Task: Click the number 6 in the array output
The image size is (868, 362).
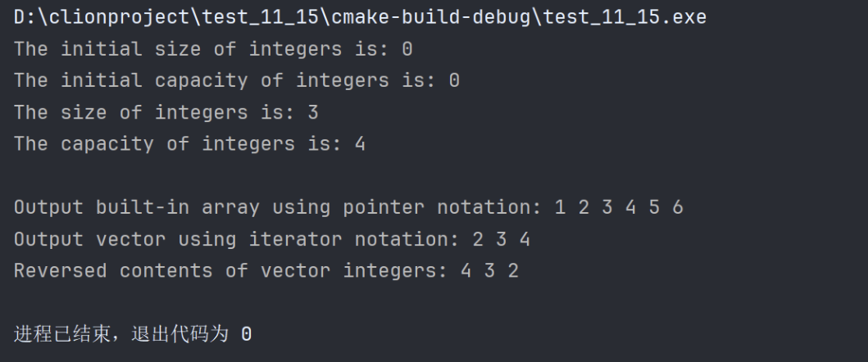Action: [x=677, y=207]
